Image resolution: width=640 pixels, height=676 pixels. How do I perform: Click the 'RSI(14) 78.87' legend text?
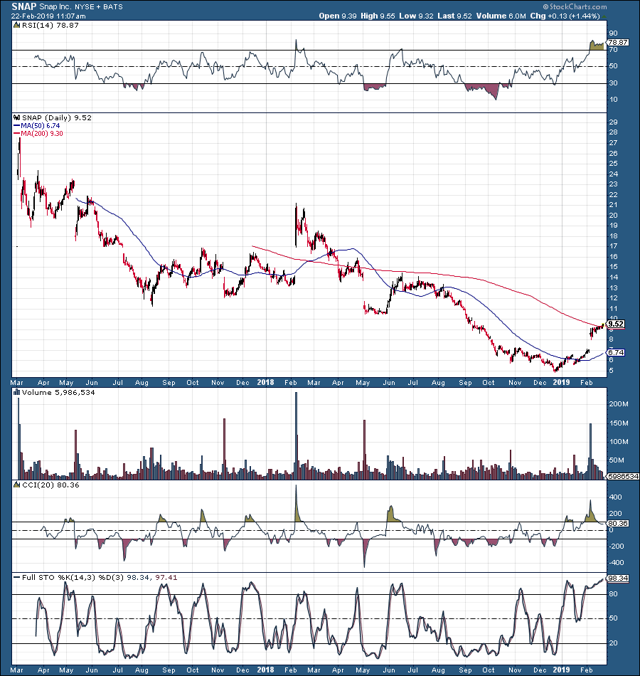tap(50, 25)
